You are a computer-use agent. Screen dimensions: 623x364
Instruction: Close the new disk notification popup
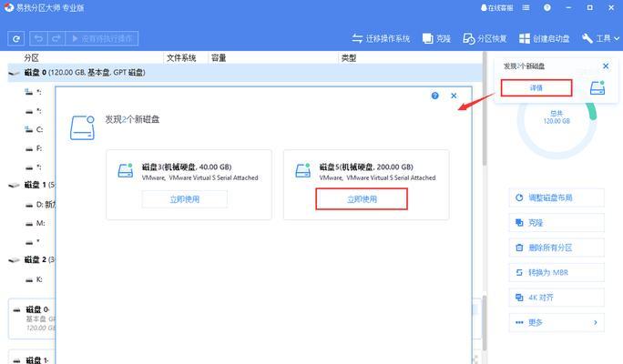(606, 66)
